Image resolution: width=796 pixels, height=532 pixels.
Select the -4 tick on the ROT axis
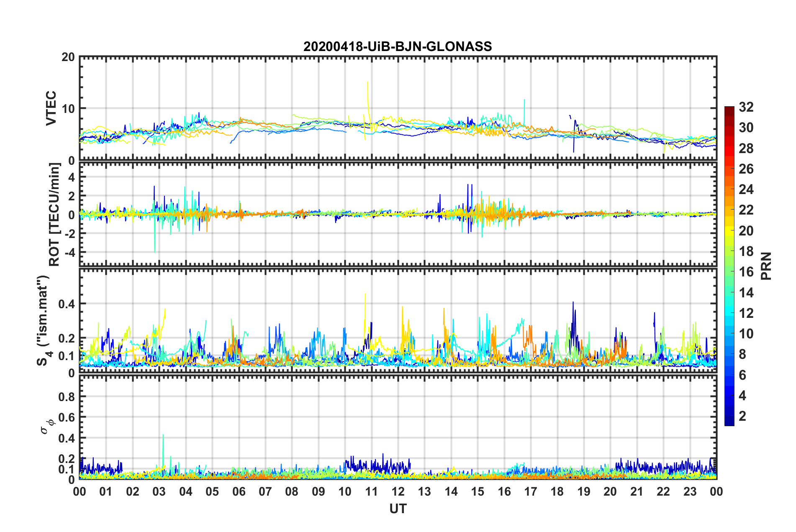click(69, 252)
